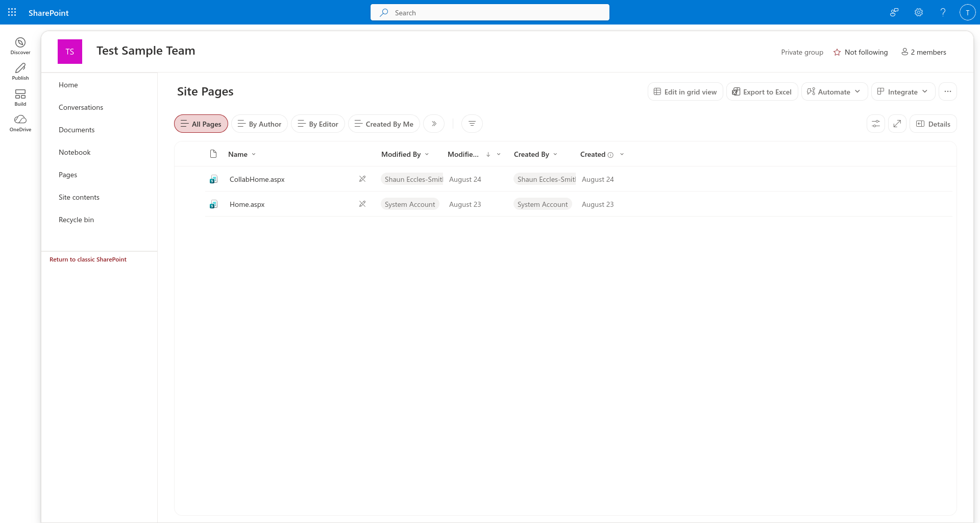Expand list to full-screen content view
This screenshot has height=523, width=980.
pos(897,124)
